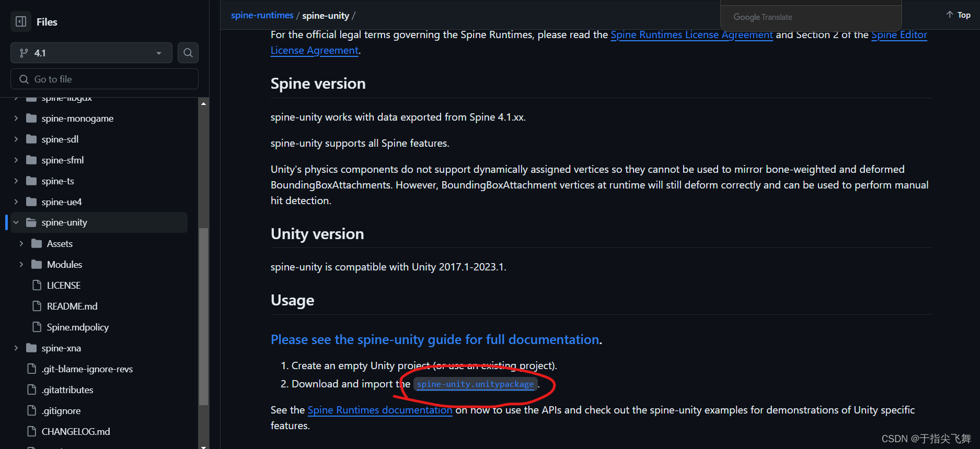Click the "Usage" heading
The image size is (980, 449).
(293, 301)
